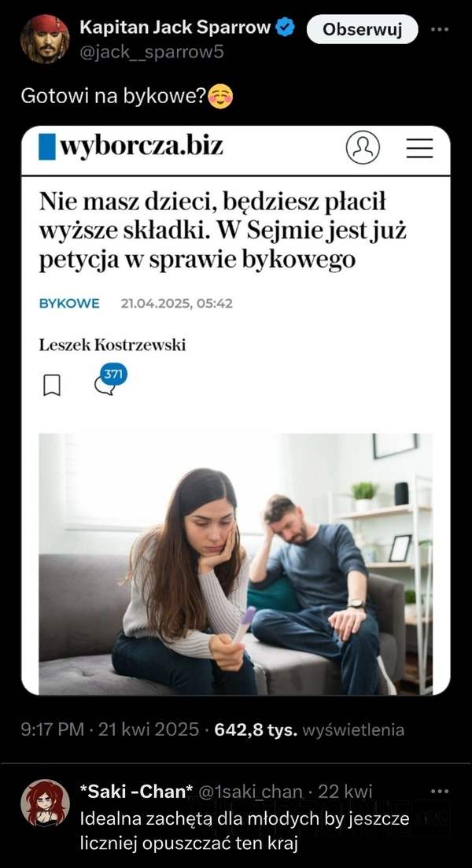Open author Leszek Kostrzewski's page

[x=112, y=345]
